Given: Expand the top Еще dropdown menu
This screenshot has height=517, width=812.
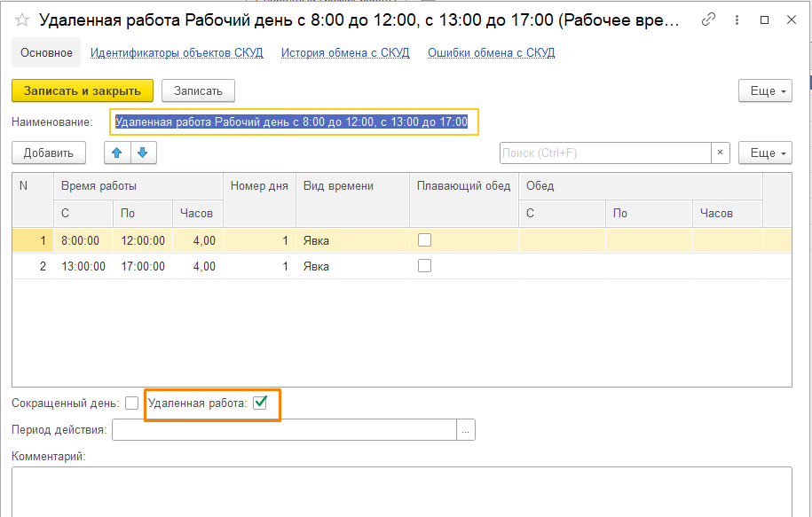Looking at the screenshot, I should click(764, 90).
